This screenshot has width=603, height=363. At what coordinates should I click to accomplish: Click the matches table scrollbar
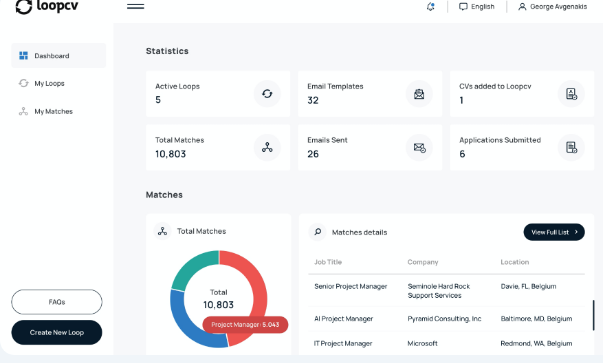pos(593,315)
